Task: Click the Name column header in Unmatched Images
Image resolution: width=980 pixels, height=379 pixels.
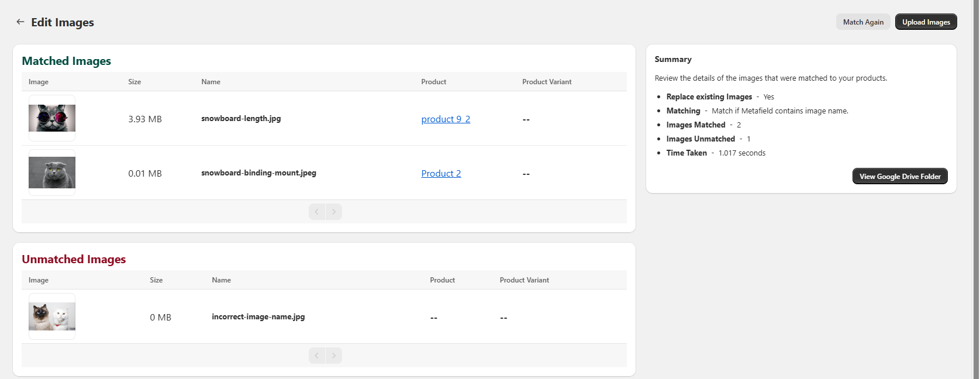Action: coord(221,280)
